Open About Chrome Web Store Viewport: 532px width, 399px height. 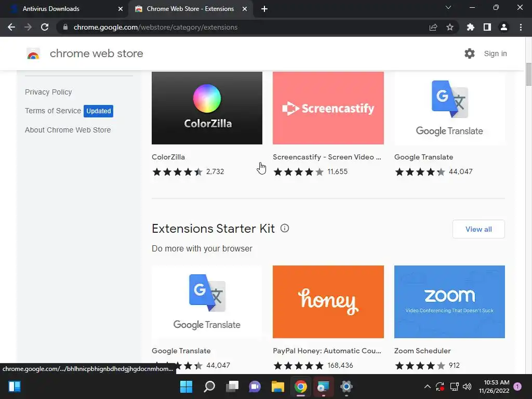68,130
